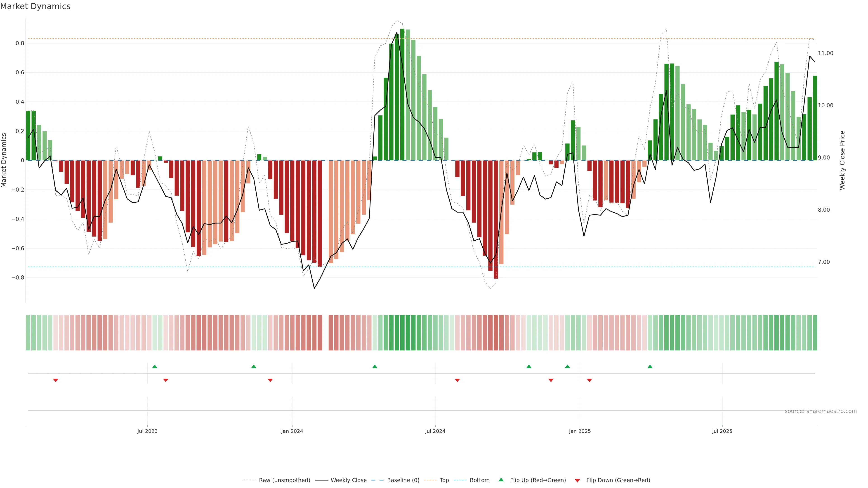
Task: Click red flip-down triangle just after Jul 2024
Action: coord(457,380)
